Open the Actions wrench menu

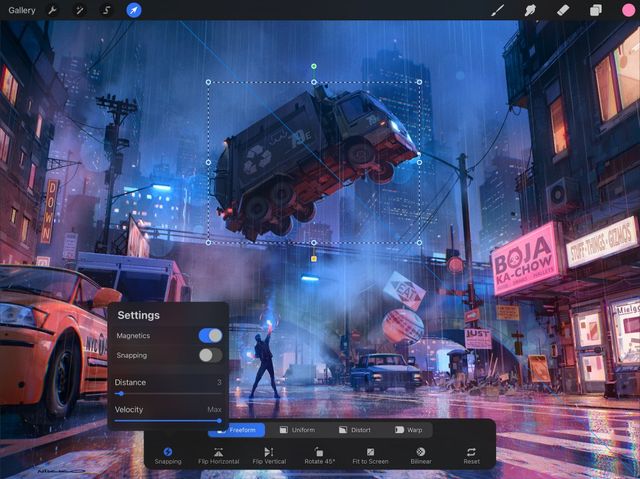(x=53, y=10)
